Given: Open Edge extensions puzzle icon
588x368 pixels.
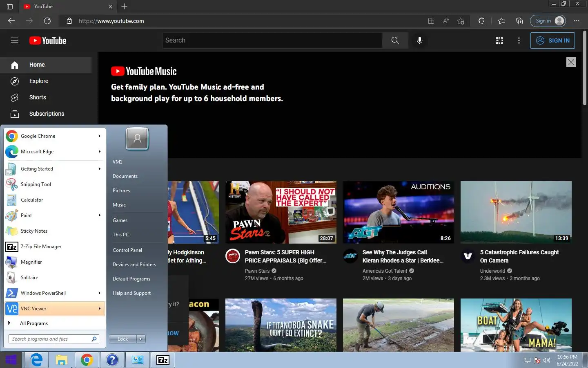Looking at the screenshot, I should click(481, 21).
